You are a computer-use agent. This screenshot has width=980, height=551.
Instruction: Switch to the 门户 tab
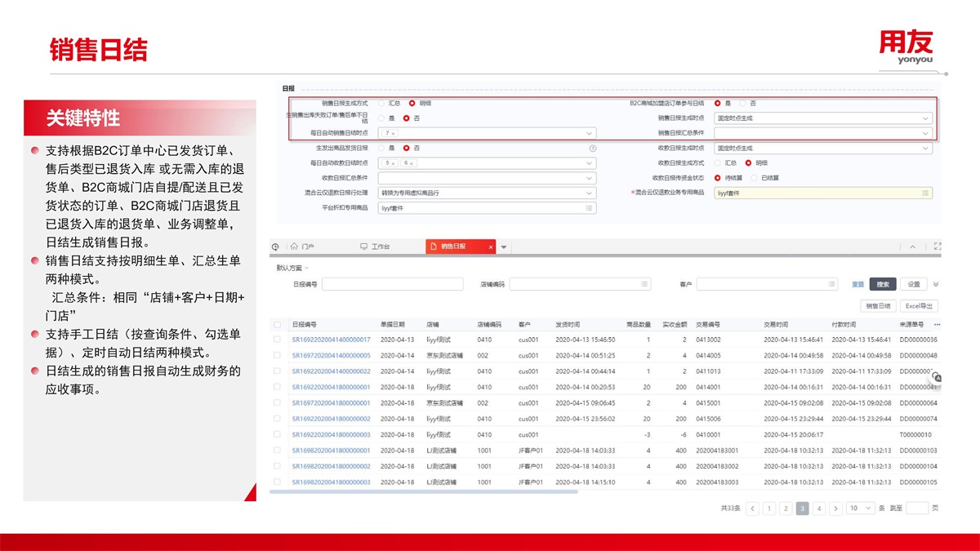click(x=302, y=247)
